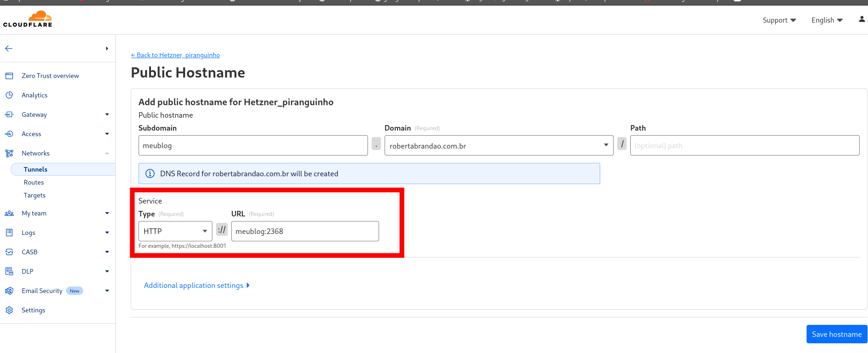This screenshot has width=868, height=353.
Task: Expand the DLP menu arrow
Action: coord(107,271)
